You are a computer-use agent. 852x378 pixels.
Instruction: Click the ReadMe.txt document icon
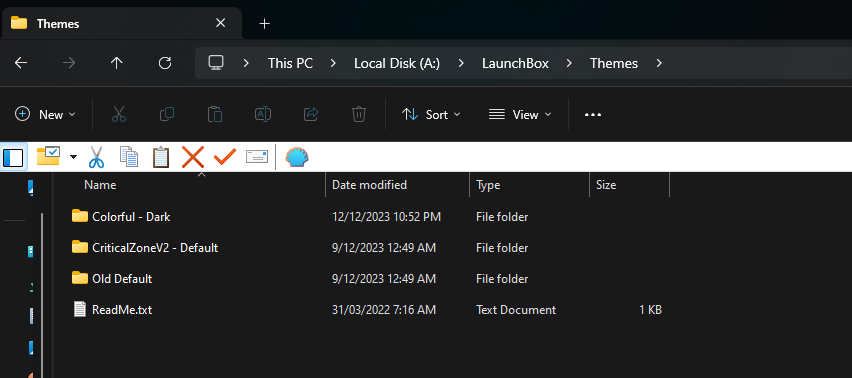pyautogui.click(x=80, y=310)
